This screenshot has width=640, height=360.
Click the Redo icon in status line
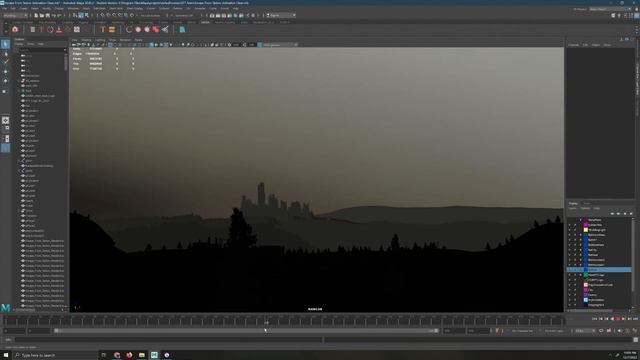[x=59, y=16]
